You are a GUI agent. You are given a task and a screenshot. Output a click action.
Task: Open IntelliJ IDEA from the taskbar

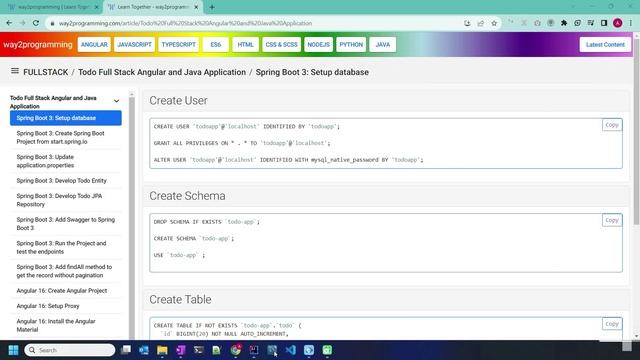click(254, 350)
